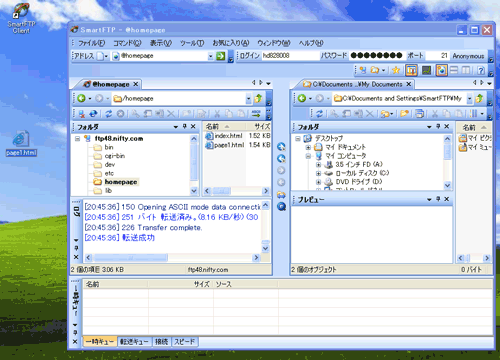Click the speed graph icon in main toolbar
Viewport: 500px width, 360px height.
[426, 70]
